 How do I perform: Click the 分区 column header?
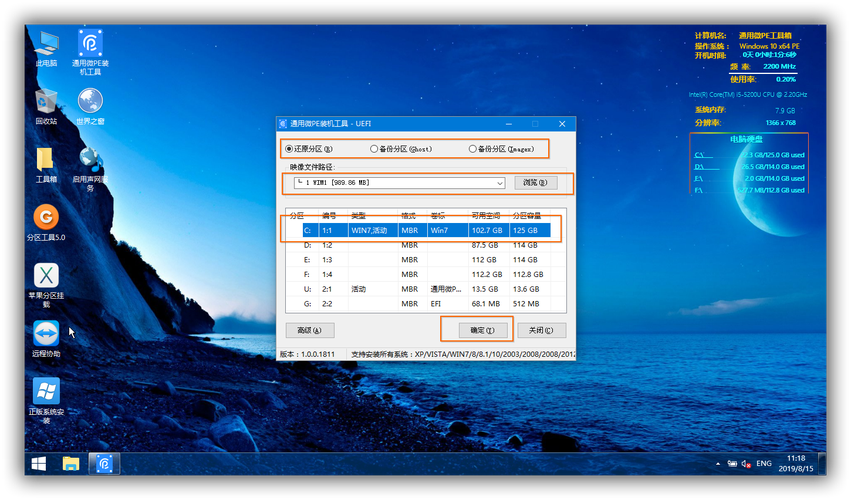[297, 216]
